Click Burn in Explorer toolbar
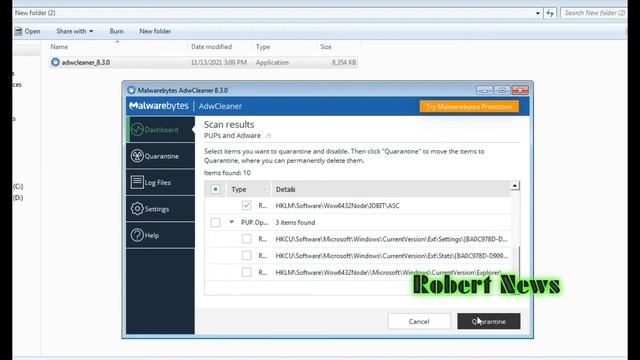 116,31
